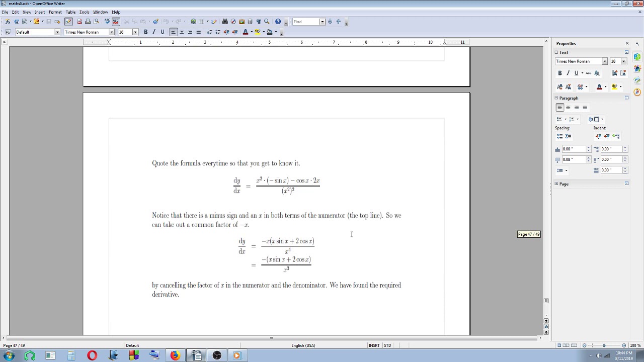The image size is (644, 362).
Task: Click Find Next arrow beside Find box
Action: (330, 22)
